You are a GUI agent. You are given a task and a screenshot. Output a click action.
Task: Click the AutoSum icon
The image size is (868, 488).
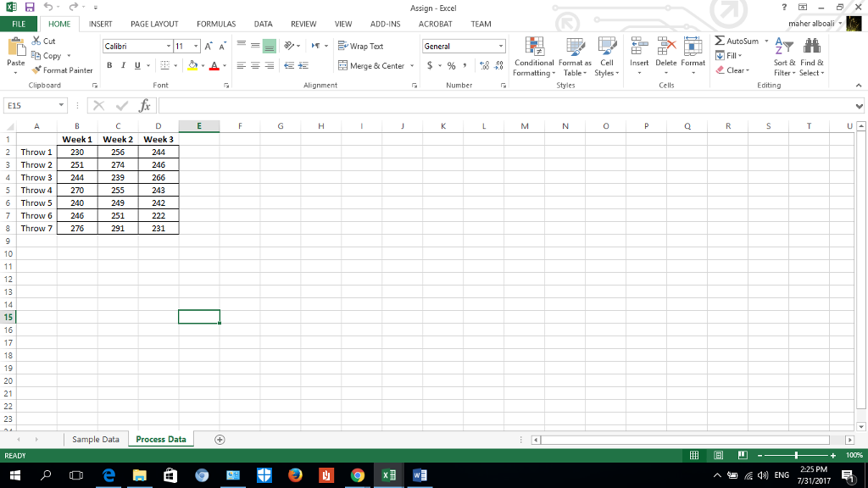721,41
